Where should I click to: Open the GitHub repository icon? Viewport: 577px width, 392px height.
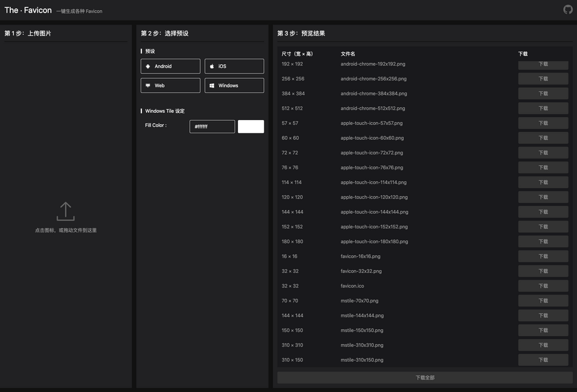[568, 10]
